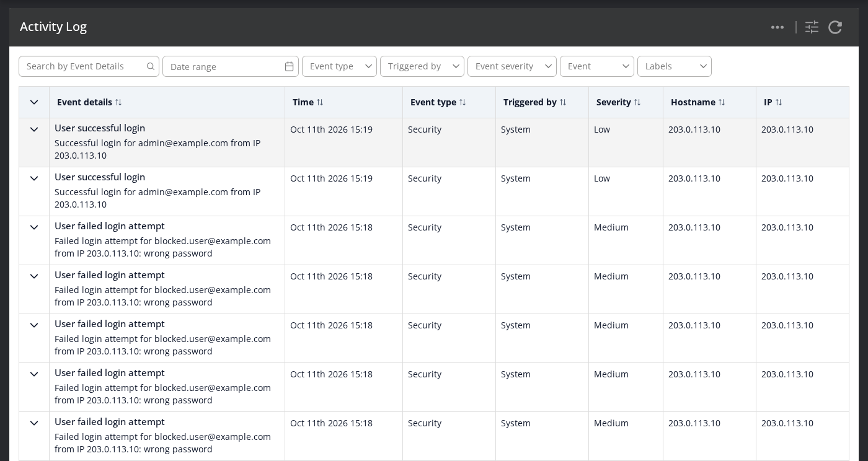Sort the table by Event details
The image size is (868, 461).
click(118, 102)
